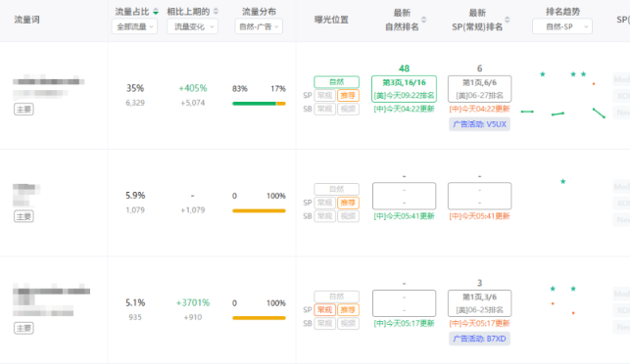Click the 流量分布 column header
The image size is (630, 364).
[x=259, y=12]
